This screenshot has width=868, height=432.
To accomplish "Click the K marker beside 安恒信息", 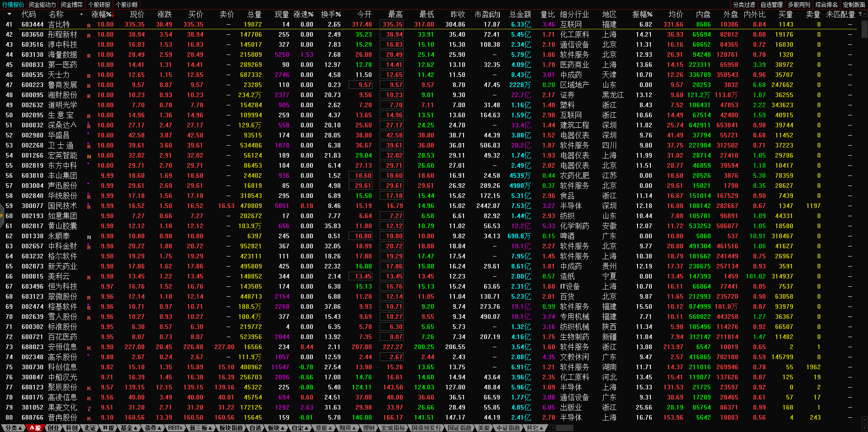I will 89,348.
